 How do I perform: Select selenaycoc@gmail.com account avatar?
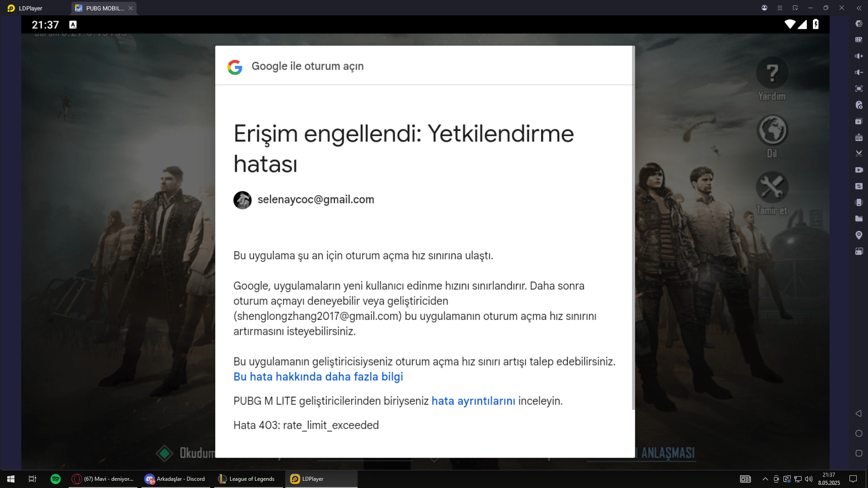[x=242, y=200]
